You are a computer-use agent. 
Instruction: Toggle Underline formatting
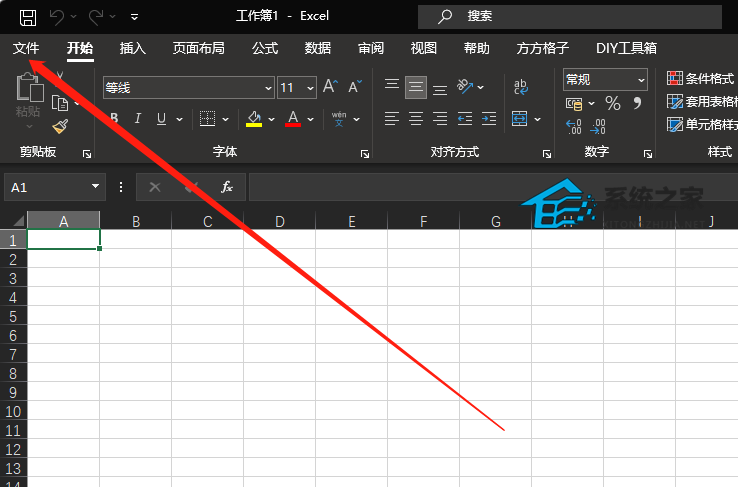pos(161,119)
